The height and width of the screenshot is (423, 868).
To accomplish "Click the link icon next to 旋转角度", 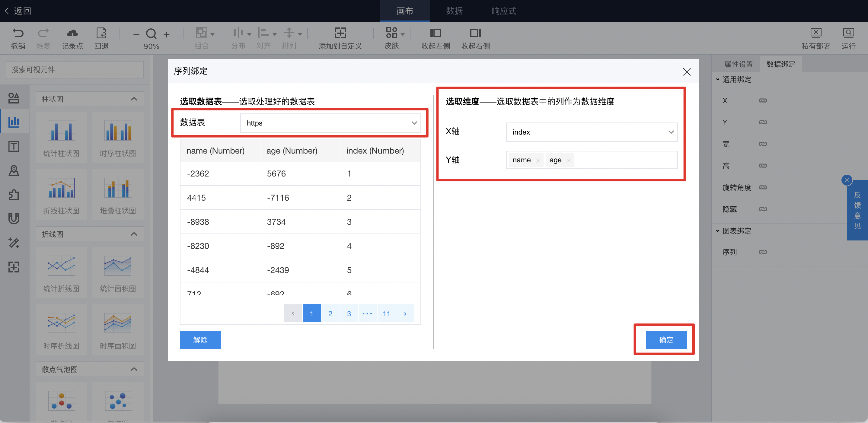I will (x=763, y=187).
